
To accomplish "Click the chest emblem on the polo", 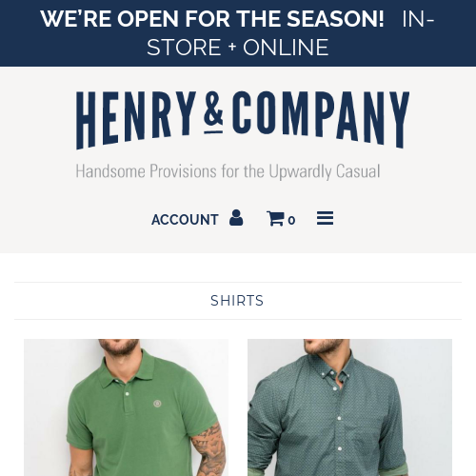I will 157,404.
